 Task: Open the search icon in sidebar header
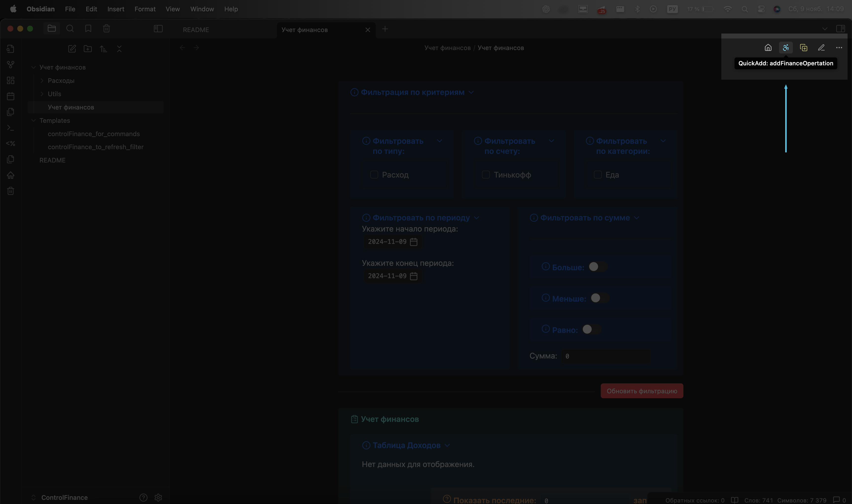(x=70, y=29)
